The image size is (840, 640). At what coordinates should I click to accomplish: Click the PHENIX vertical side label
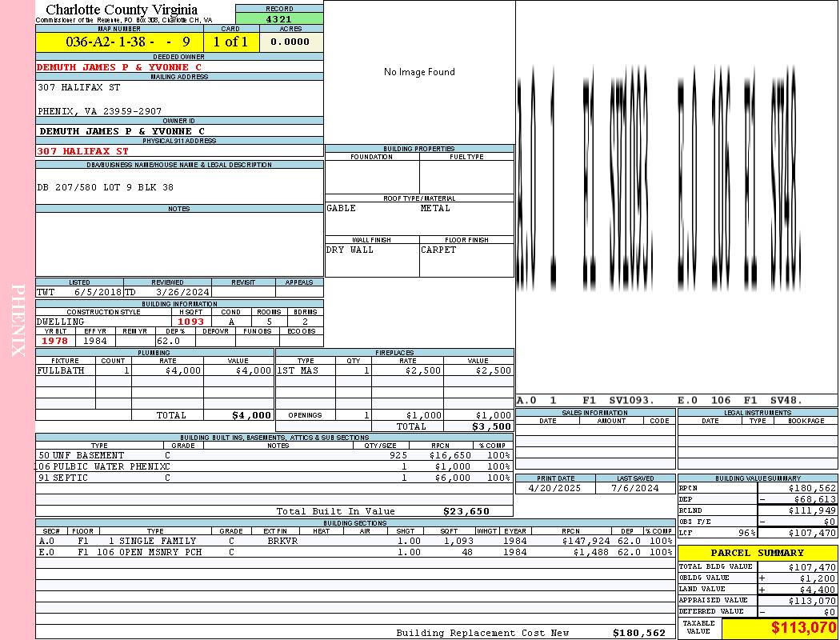click(18, 320)
